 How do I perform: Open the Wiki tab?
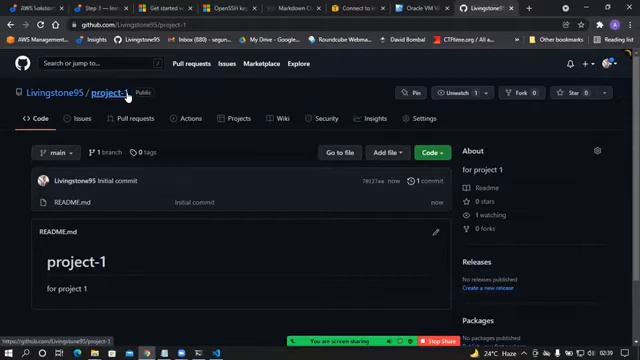pyautogui.click(x=278, y=119)
